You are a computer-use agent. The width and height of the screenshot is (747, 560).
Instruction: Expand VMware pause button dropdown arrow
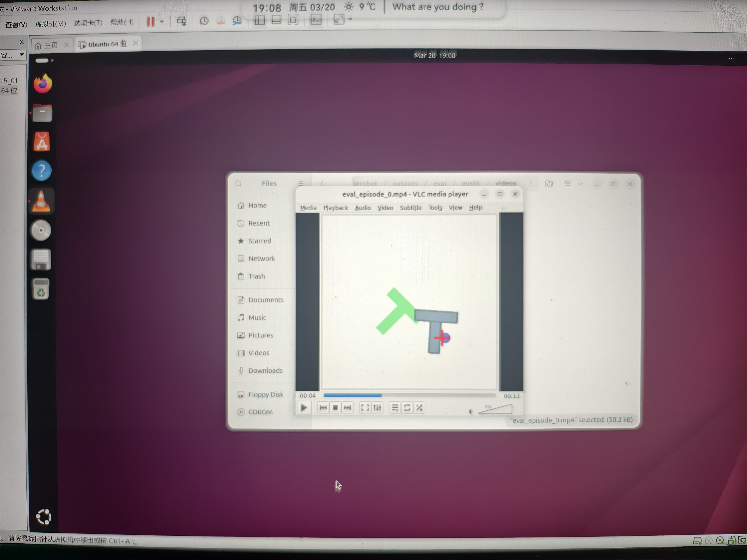coord(162,22)
